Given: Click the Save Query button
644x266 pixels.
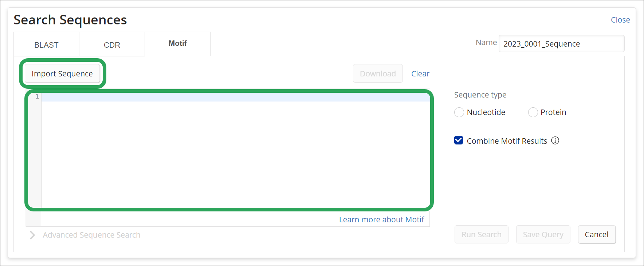Looking at the screenshot, I should [x=543, y=235].
